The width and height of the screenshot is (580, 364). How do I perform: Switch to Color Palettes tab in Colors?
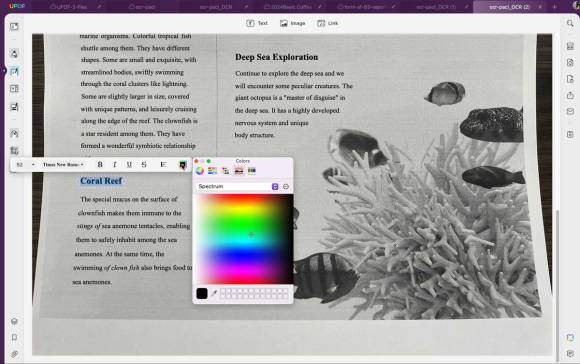coord(226,171)
